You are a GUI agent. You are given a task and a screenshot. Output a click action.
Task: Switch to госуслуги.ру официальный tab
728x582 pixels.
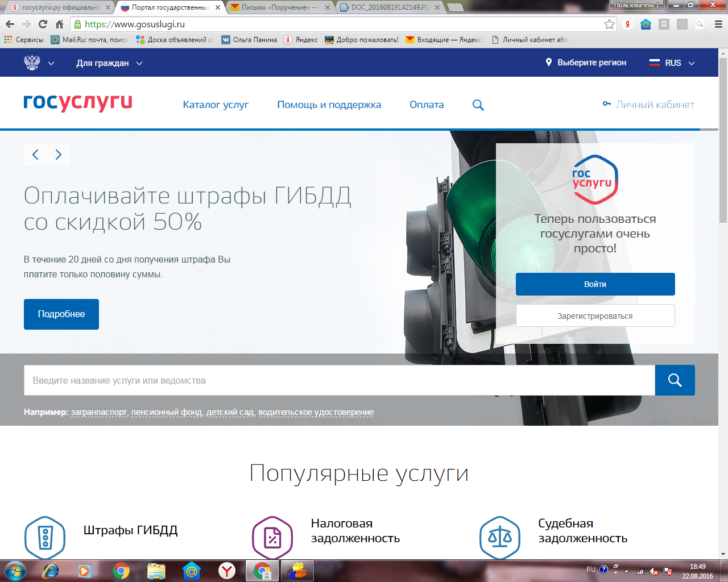[60, 7]
